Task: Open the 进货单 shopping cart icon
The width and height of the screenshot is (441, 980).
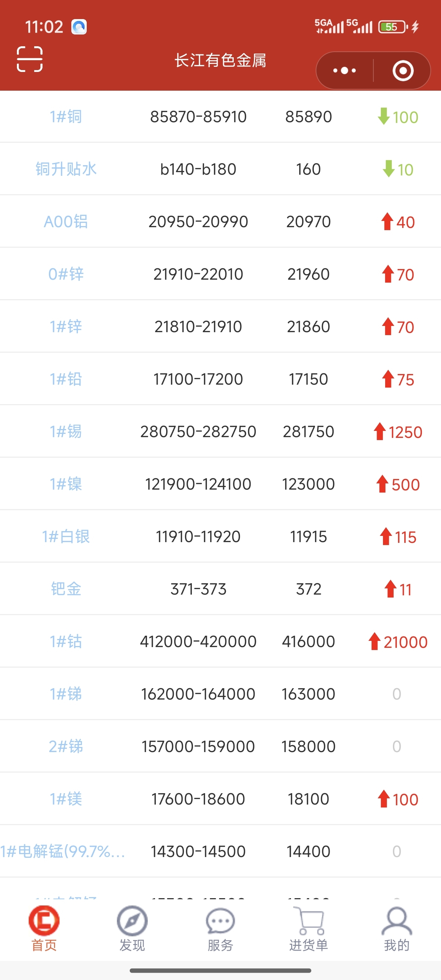Action: pyautogui.click(x=308, y=921)
